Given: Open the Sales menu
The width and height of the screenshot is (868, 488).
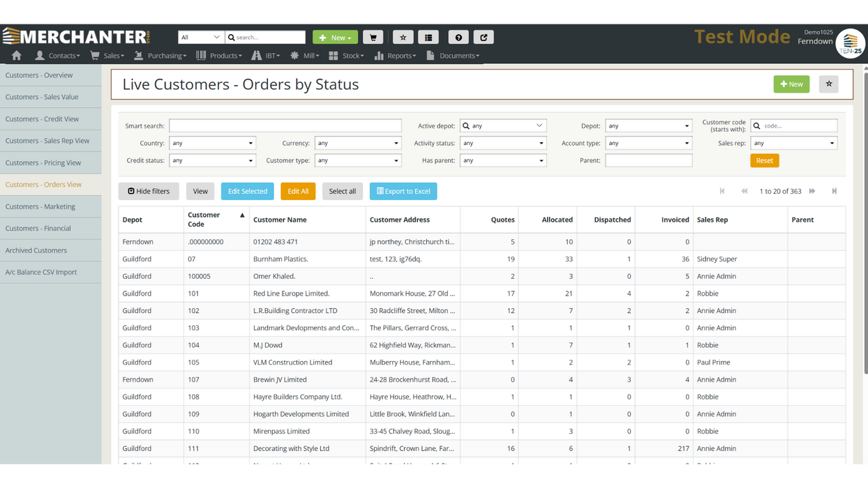Looking at the screenshot, I should 107,55.
